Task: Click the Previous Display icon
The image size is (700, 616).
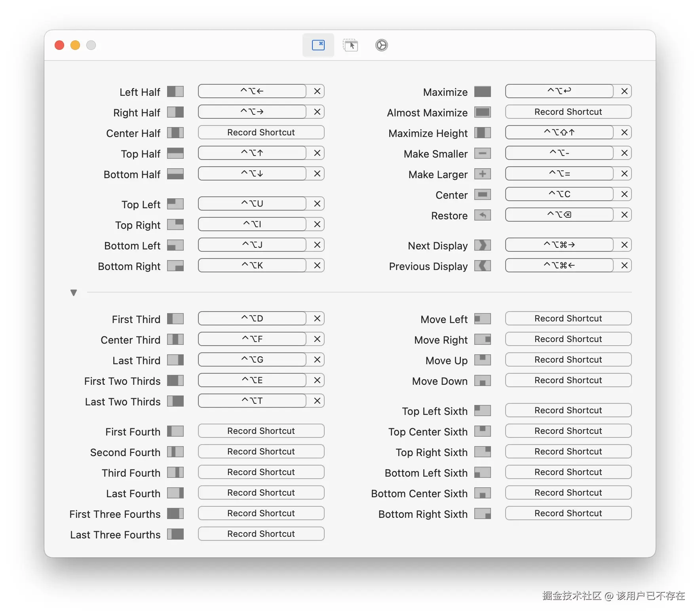Action: [483, 266]
